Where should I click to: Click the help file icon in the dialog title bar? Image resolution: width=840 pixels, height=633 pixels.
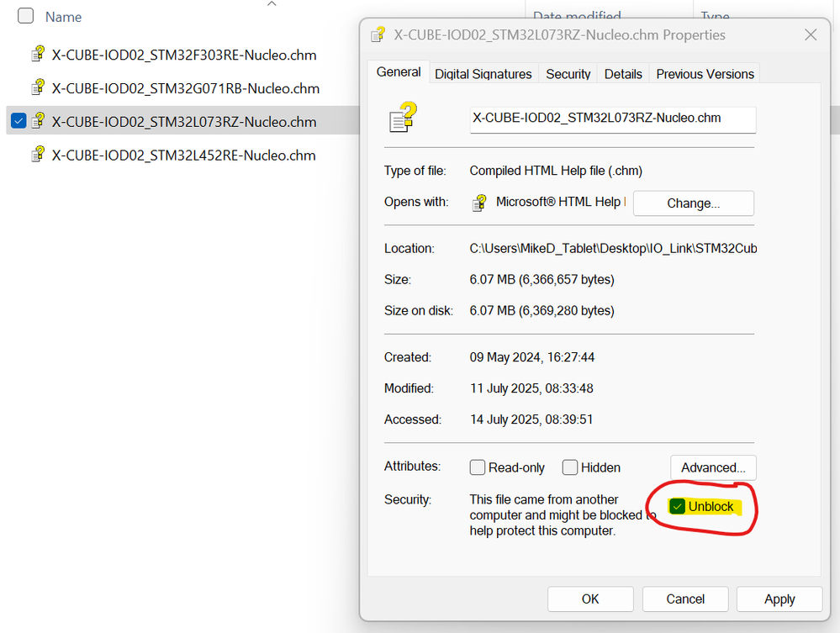[378, 34]
